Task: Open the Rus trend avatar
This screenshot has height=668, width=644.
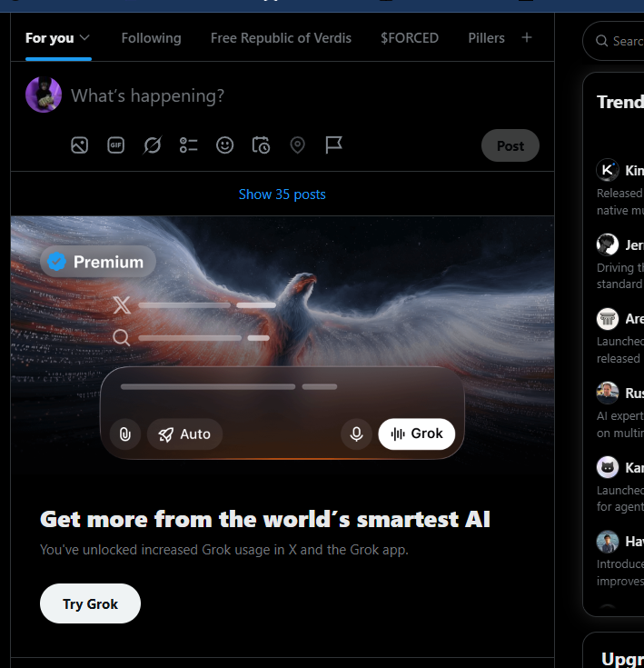Action: pos(608,393)
